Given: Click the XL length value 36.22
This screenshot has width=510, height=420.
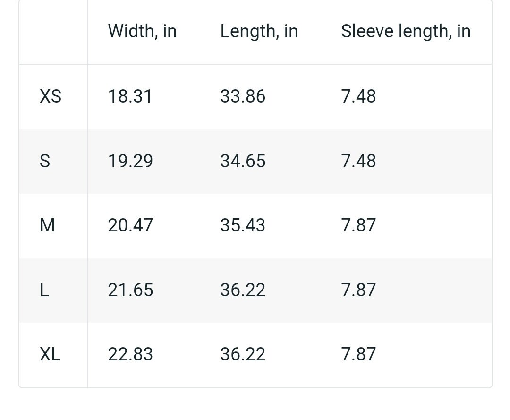Looking at the screenshot, I should 243,354.
